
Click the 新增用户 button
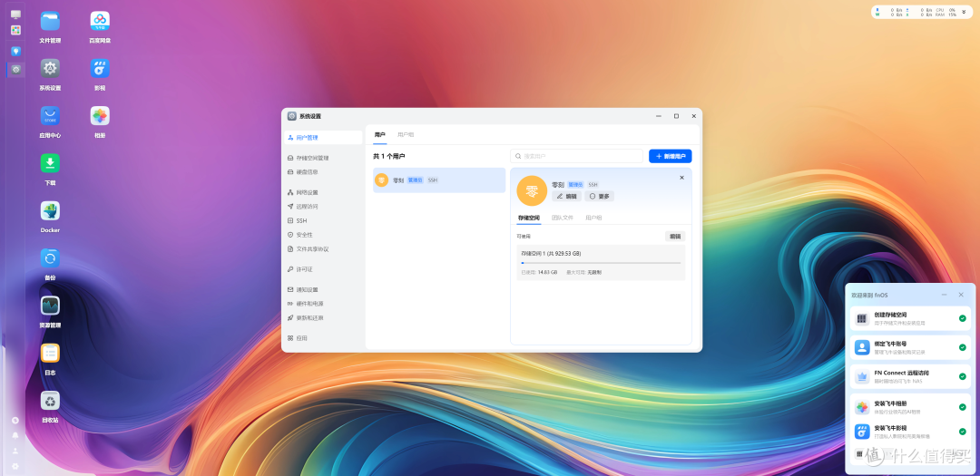pyautogui.click(x=670, y=156)
